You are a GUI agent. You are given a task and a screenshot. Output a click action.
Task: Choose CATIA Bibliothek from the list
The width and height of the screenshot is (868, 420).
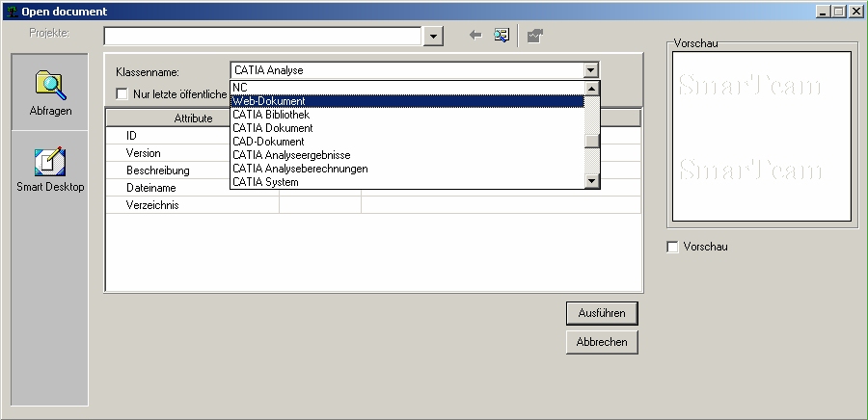407,115
